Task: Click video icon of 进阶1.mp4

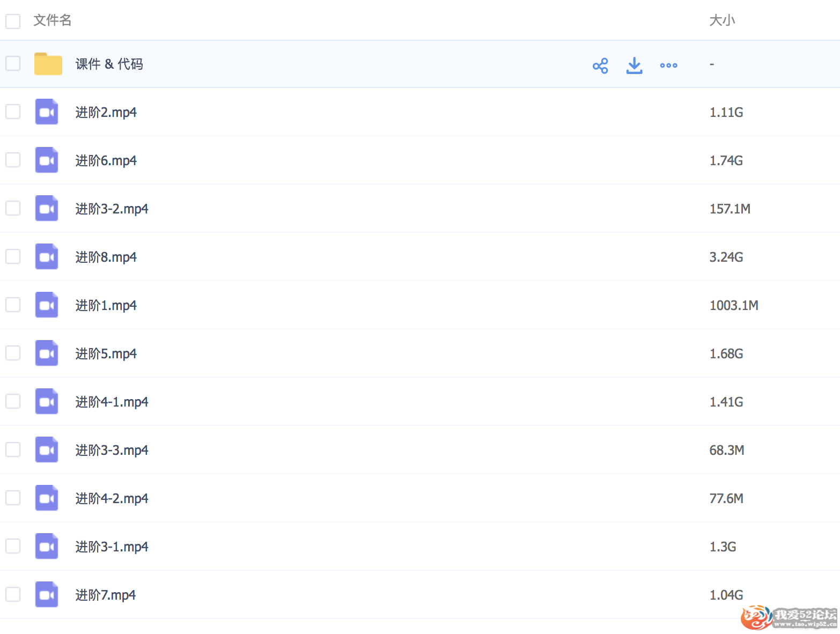Action: [x=47, y=305]
